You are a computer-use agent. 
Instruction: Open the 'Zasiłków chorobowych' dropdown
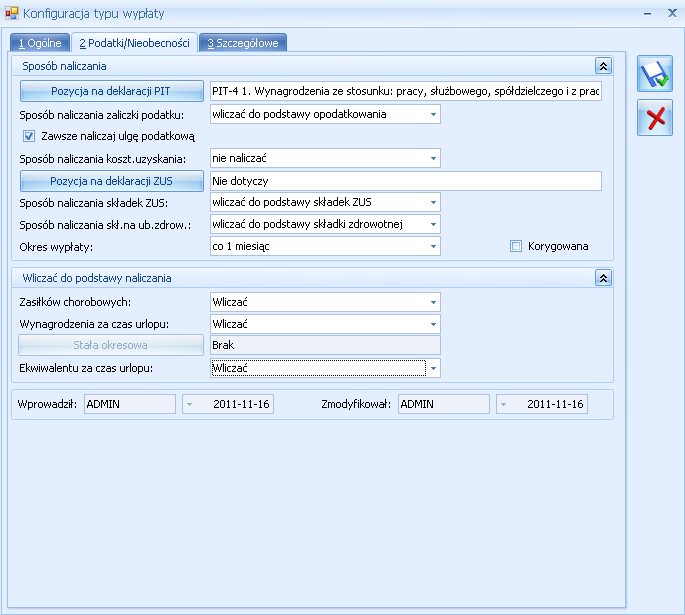[433, 302]
